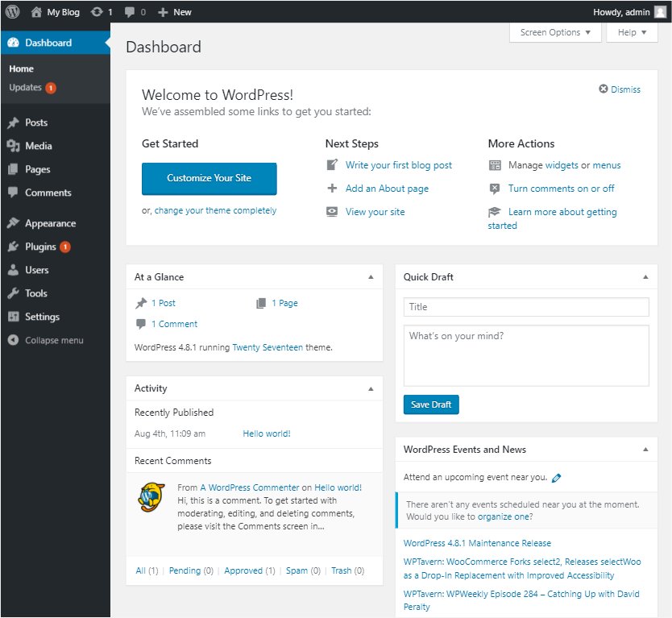Click the Appearance paintbrush icon
672x618 pixels.
(13, 223)
